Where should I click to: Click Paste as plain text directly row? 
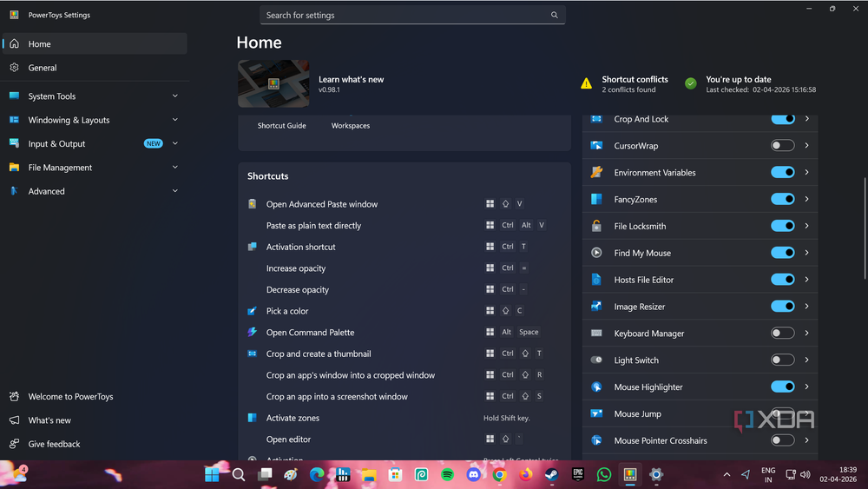tap(404, 226)
